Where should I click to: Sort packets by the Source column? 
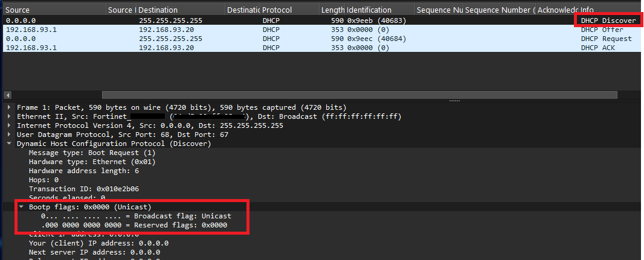[x=54, y=10]
